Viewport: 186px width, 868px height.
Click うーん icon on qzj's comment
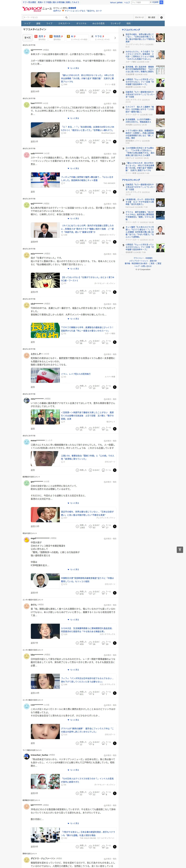[x=104, y=242]
